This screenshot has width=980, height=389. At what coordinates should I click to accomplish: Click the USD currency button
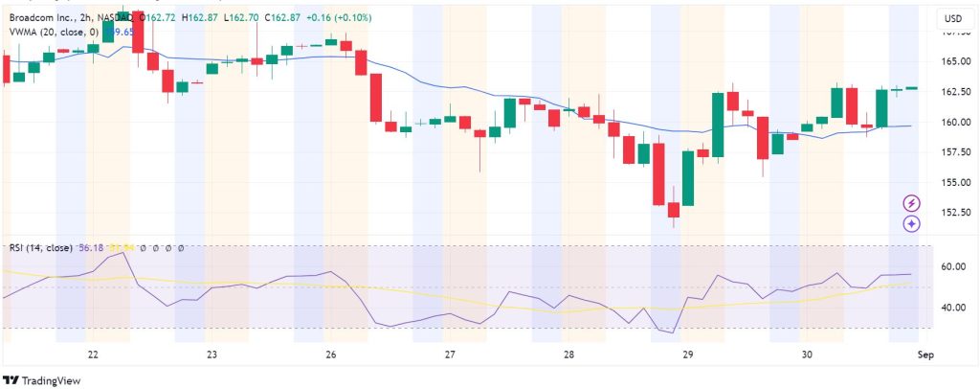pyautogui.click(x=956, y=19)
